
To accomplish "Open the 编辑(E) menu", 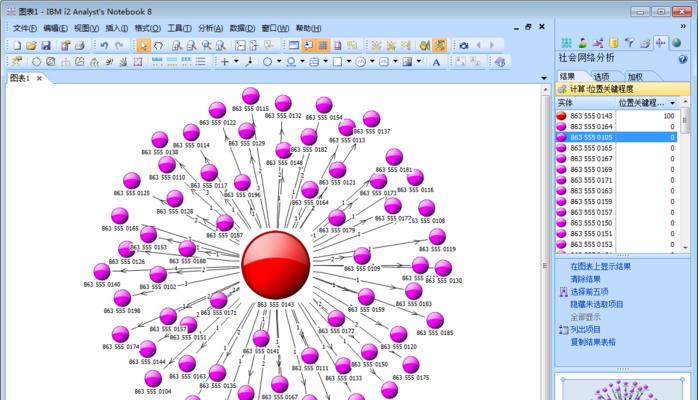I will (55, 28).
